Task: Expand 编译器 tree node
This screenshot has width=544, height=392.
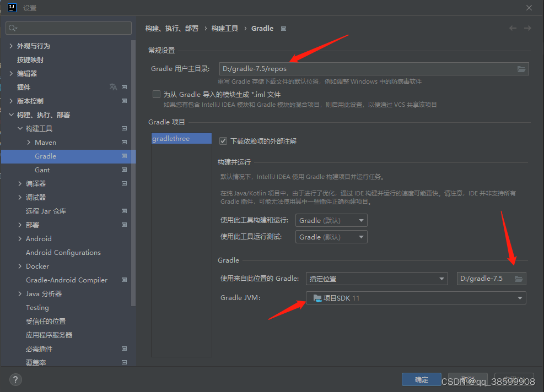Action: [x=20, y=183]
